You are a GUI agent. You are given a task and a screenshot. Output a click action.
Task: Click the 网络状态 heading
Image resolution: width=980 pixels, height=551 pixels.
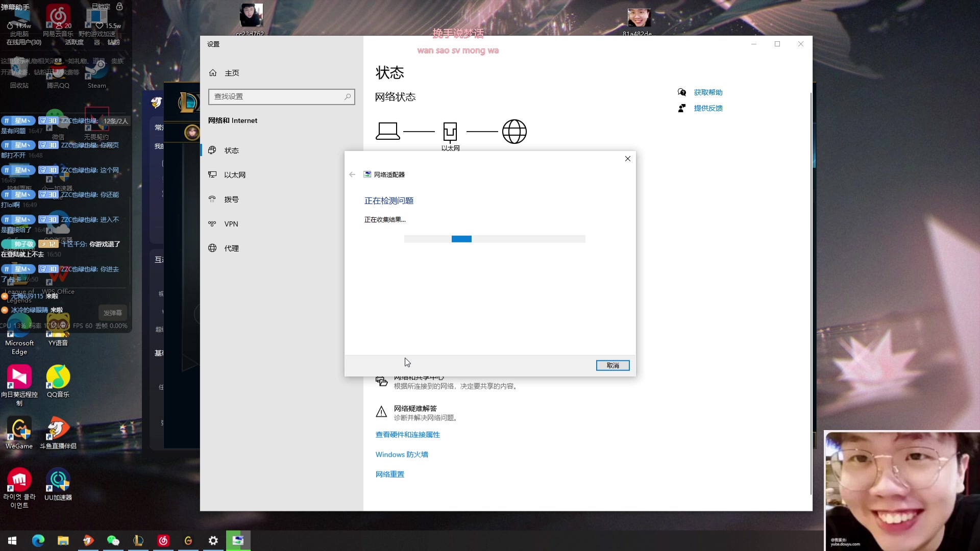coord(395,97)
